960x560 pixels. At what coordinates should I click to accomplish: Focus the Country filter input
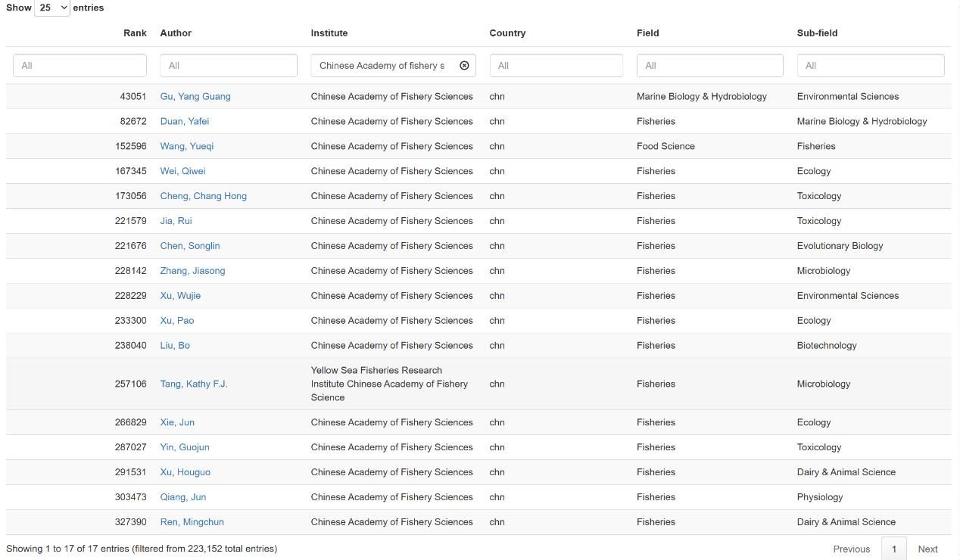[556, 65]
